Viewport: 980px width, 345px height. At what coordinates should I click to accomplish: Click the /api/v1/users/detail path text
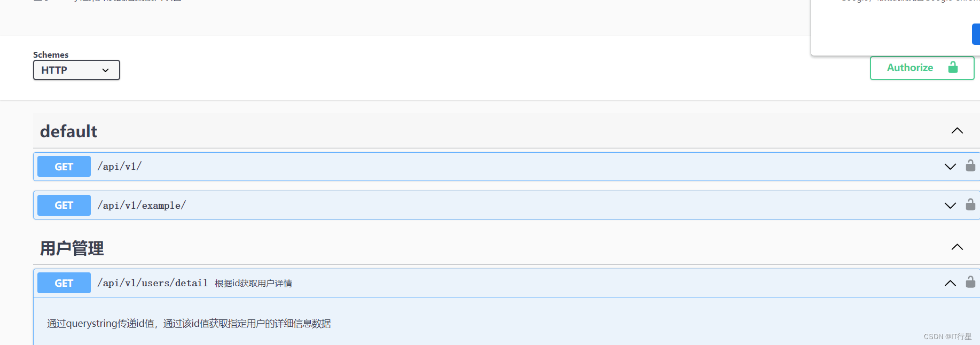point(153,283)
